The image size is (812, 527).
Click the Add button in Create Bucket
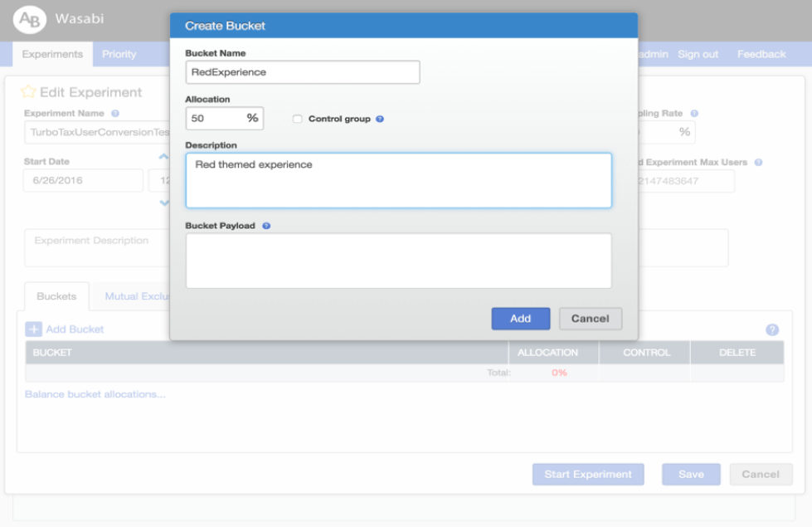click(x=520, y=318)
